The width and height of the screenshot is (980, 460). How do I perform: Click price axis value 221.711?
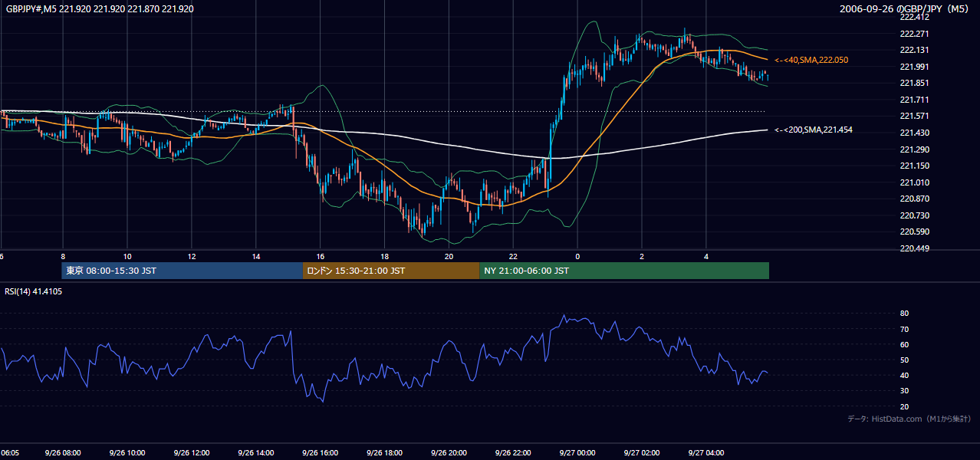(x=915, y=100)
